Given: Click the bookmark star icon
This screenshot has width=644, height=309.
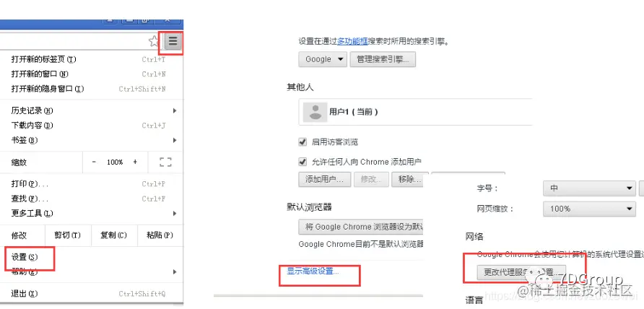Looking at the screenshot, I should [154, 41].
